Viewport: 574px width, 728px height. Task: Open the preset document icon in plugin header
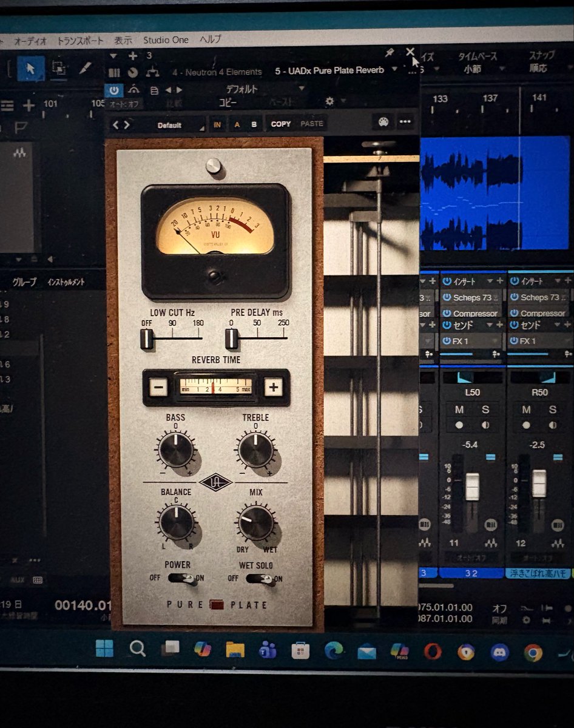click(x=154, y=90)
